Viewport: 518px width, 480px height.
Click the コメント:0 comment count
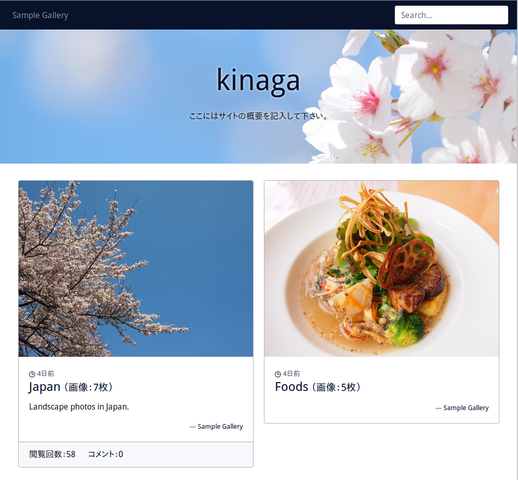tap(106, 454)
